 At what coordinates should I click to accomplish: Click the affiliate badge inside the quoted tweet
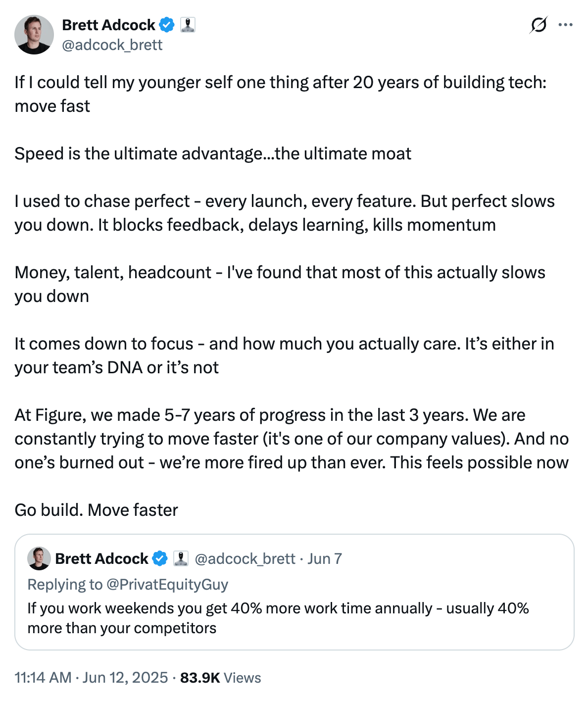181,558
